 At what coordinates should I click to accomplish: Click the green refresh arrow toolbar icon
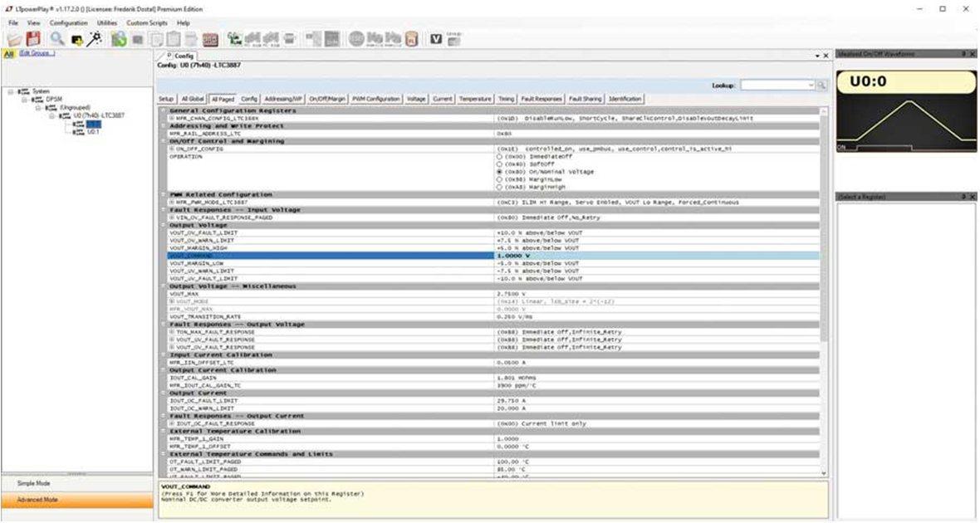(119, 39)
